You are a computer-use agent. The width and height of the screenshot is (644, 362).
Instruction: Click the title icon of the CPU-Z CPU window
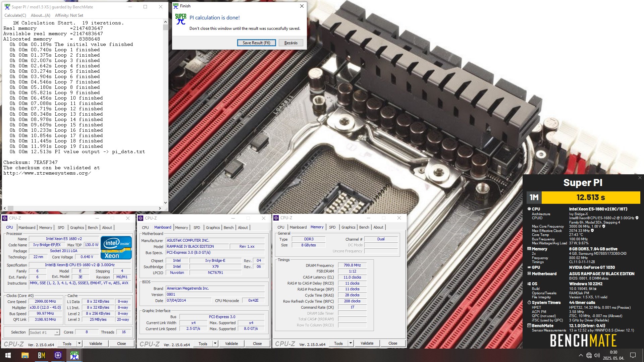(5, 218)
